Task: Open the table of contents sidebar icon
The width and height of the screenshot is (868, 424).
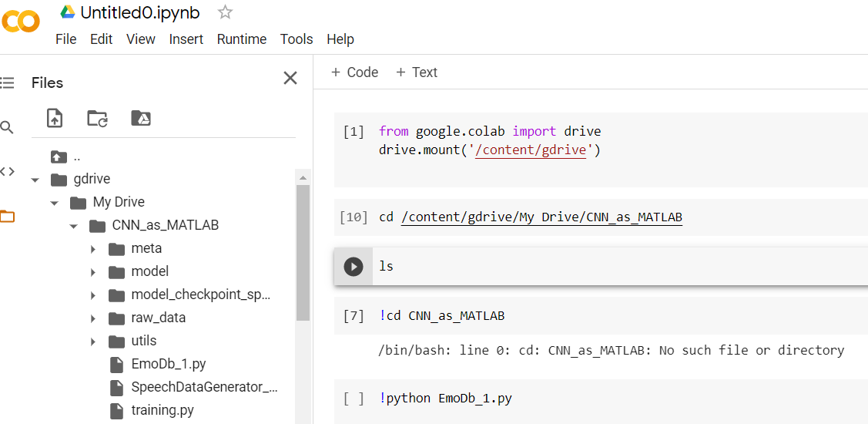Action: [x=7, y=83]
